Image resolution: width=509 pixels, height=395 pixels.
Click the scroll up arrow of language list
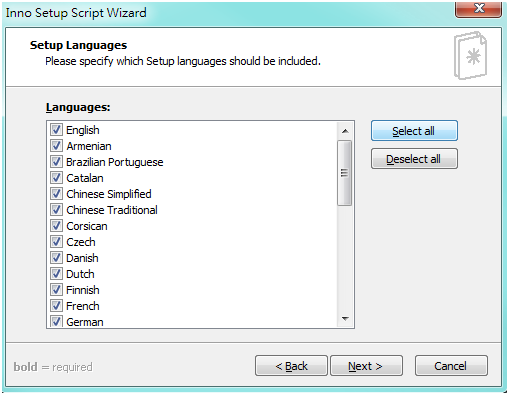(345, 131)
